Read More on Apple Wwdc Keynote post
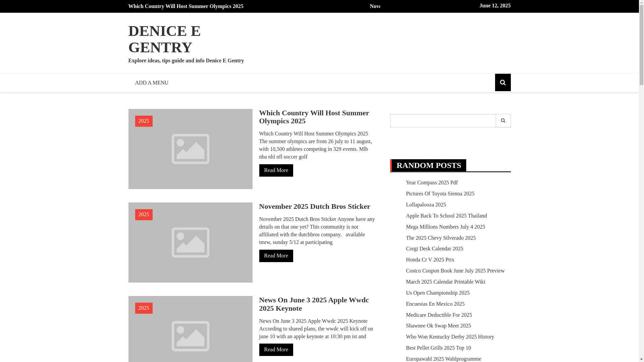This screenshot has width=644, height=362. (276, 350)
